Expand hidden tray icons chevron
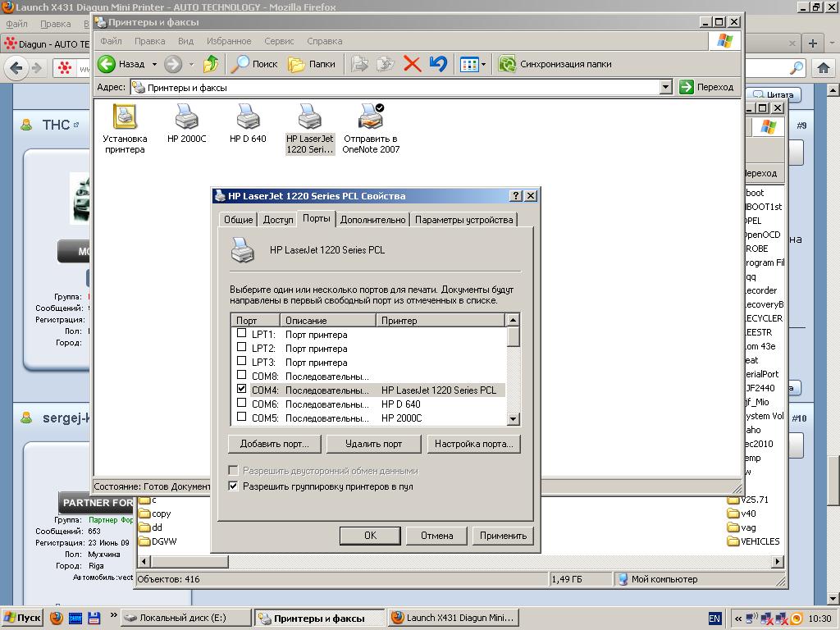The height and width of the screenshot is (630, 840). click(737, 619)
